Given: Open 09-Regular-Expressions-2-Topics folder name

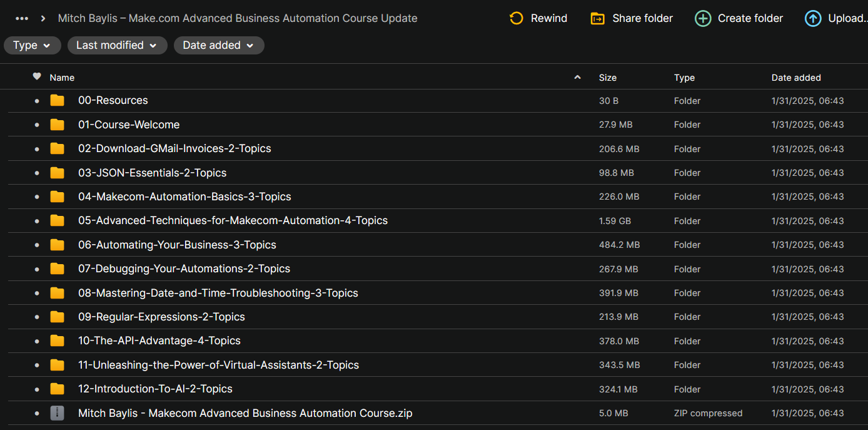Looking at the screenshot, I should (x=161, y=317).
